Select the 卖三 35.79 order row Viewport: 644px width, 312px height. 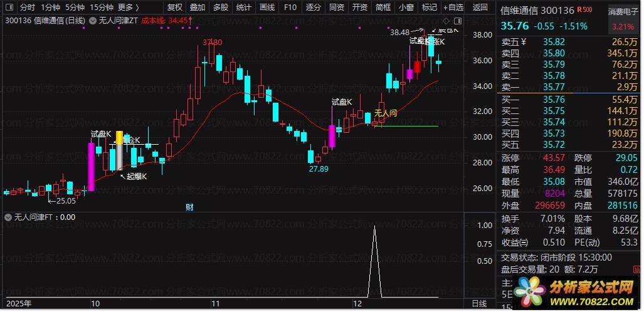coord(570,65)
